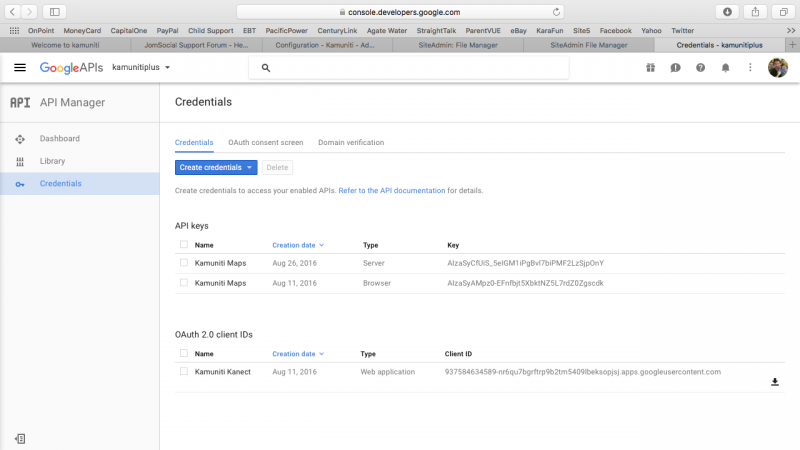Check the Kamuniti Maps Browser key row
Image resolution: width=800 pixels, height=450 pixels.
point(184,283)
